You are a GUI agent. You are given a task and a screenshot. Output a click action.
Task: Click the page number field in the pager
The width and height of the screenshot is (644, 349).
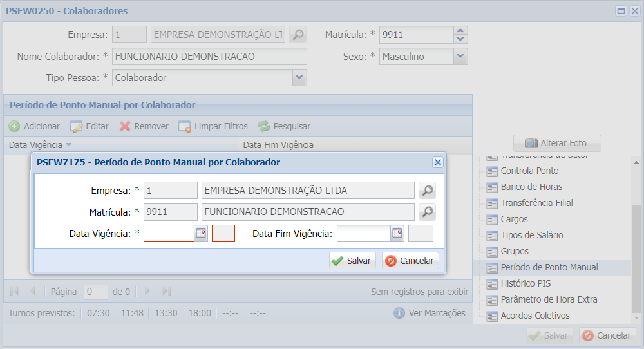point(96,292)
